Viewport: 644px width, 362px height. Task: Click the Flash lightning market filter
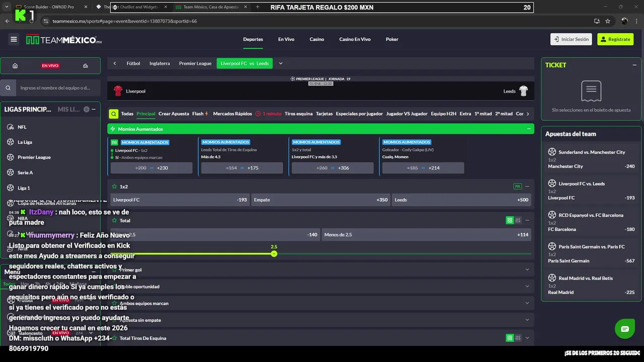(200, 114)
